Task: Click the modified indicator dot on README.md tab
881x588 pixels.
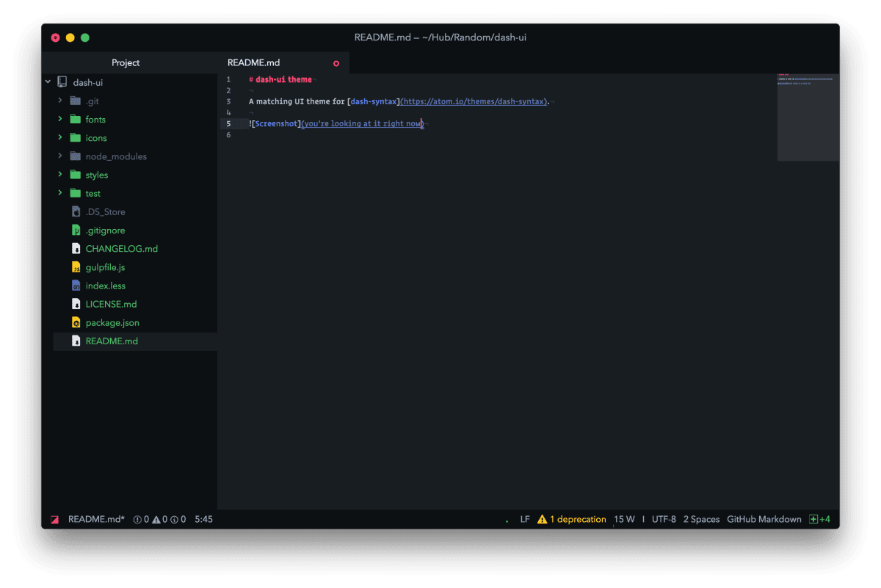Action: tap(336, 63)
